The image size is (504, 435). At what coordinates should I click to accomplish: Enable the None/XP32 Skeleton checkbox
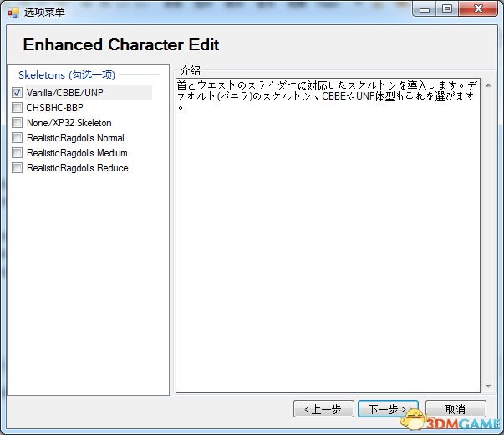click(x=17, y=123)
